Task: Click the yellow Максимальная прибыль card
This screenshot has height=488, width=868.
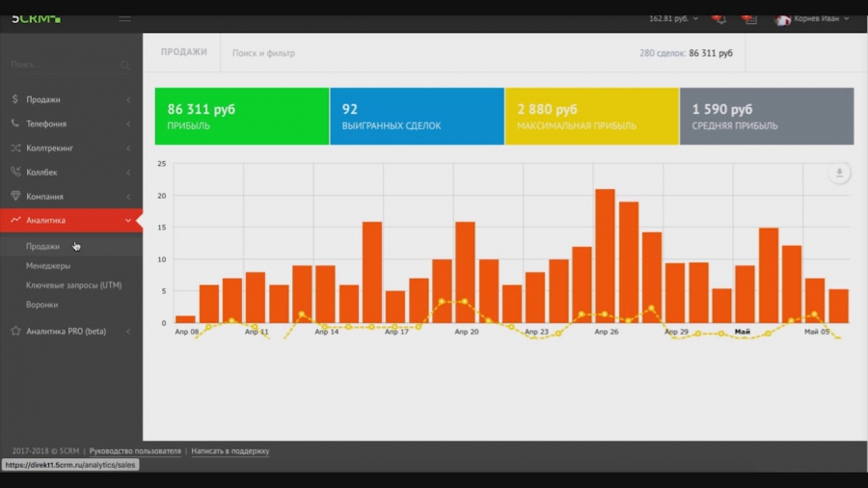Action: [592, 116]
